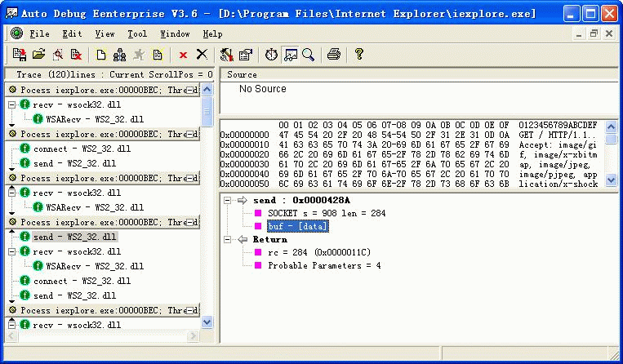Restore the inner document window button
The image size is (623, 364).
[594, 33]
